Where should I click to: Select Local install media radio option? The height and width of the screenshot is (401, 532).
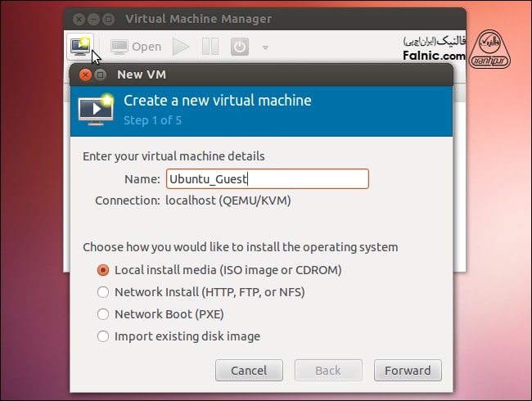pos(103,269)
